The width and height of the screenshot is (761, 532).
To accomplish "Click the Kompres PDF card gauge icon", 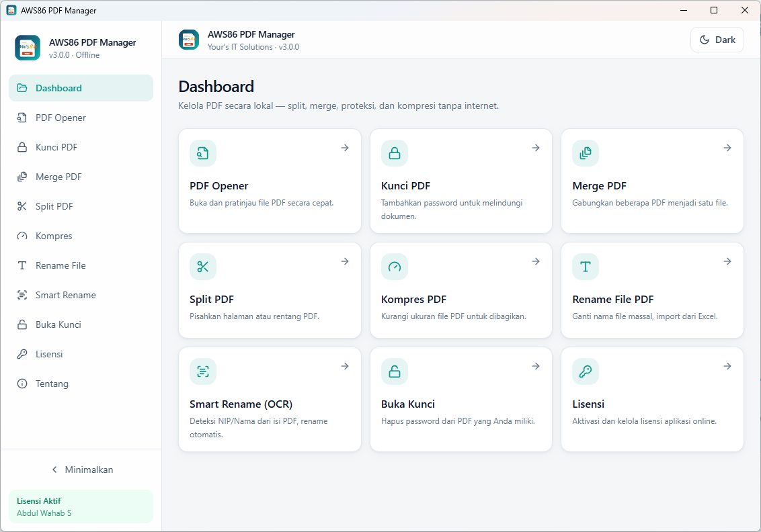I will pos(395,267).
